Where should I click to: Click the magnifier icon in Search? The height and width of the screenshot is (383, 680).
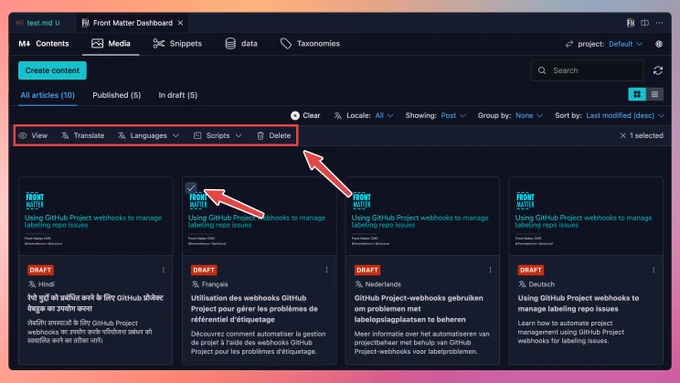(x=542, y=70)
